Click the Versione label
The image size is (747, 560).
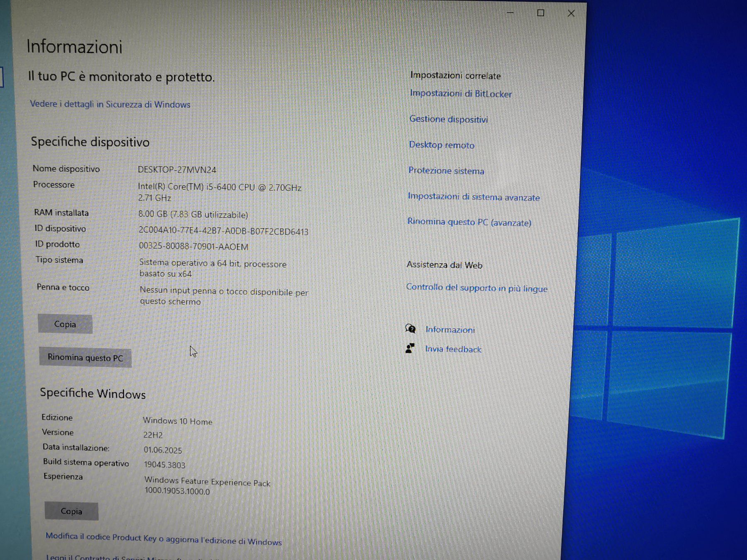(x=58, y=432)
